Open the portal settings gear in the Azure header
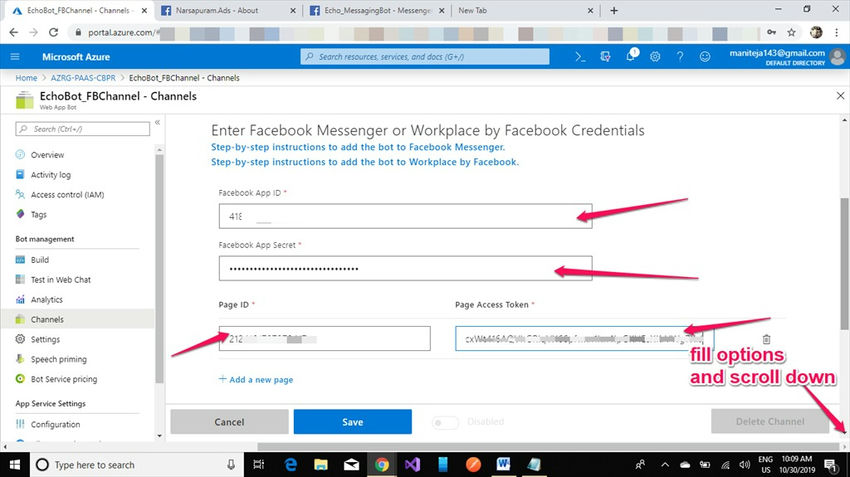Viewport: 850px width, 477px height. coord(655,57)
